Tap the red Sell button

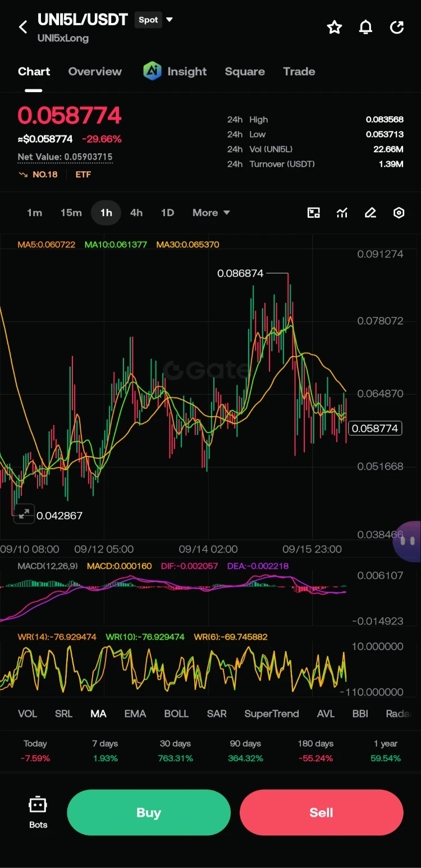pos(321,812)
